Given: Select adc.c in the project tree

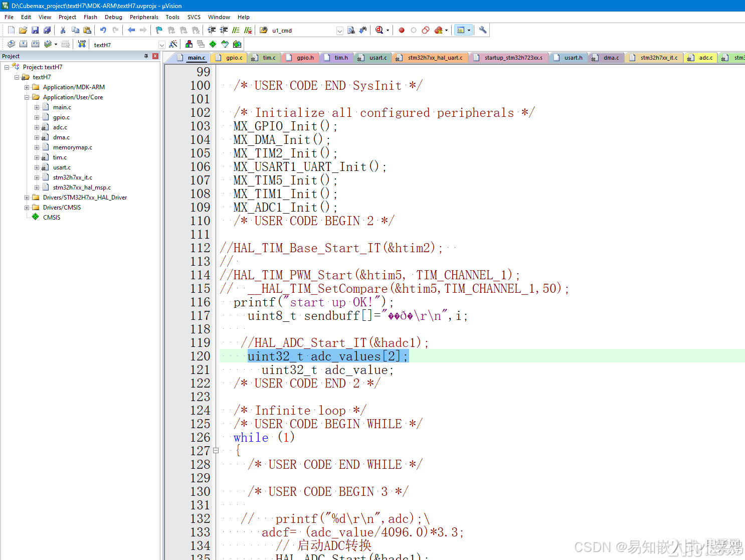Looking at the screenshot, I should click(60, 127).
